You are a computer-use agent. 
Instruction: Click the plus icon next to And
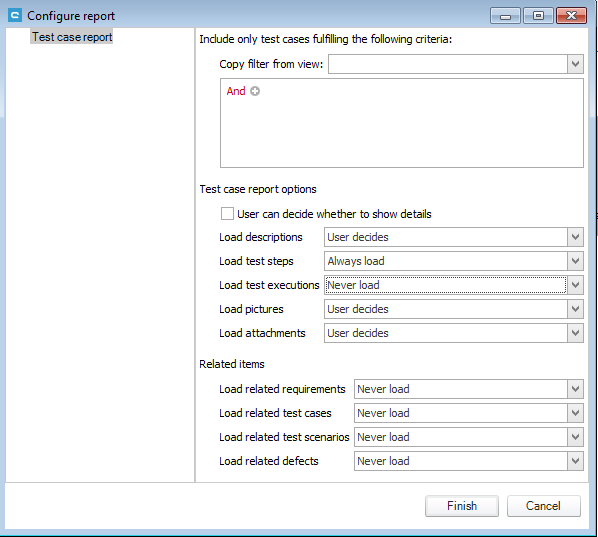click(255, 91)
